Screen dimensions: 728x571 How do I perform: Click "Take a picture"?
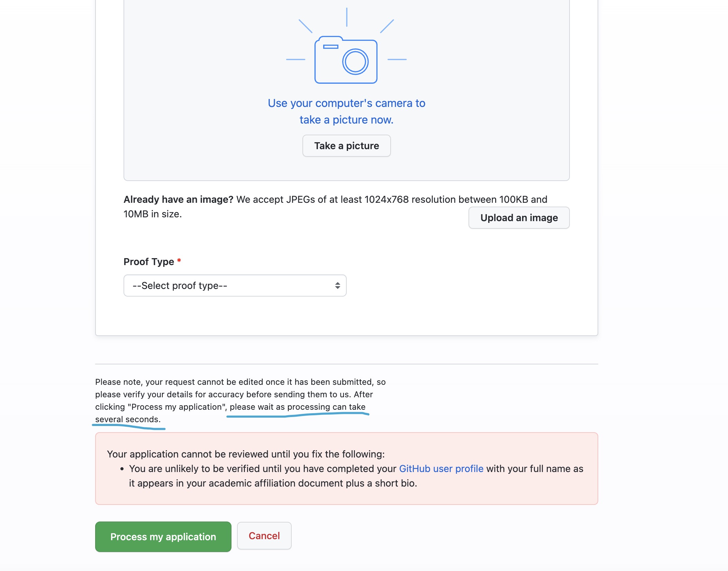[x=346, y=146]
